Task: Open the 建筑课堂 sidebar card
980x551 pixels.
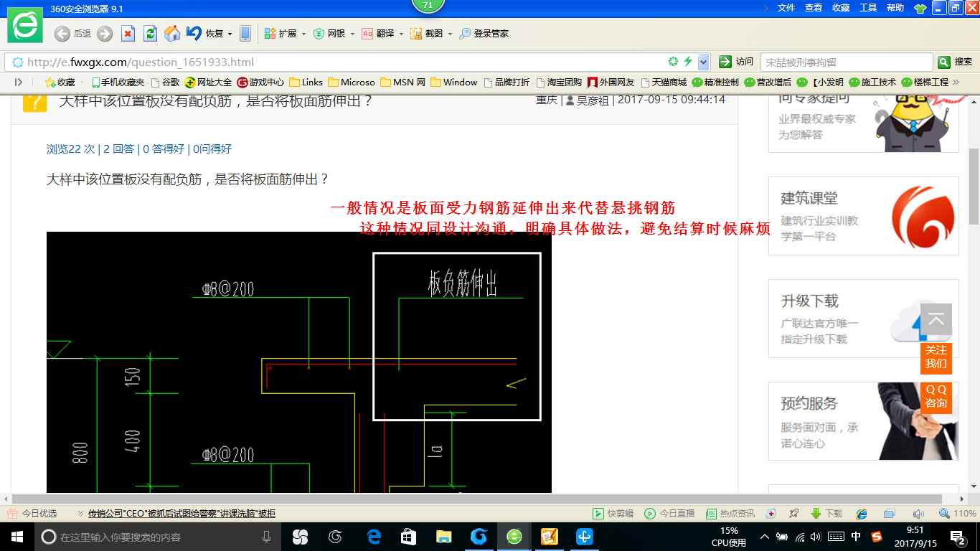Action: pos(864,216)
